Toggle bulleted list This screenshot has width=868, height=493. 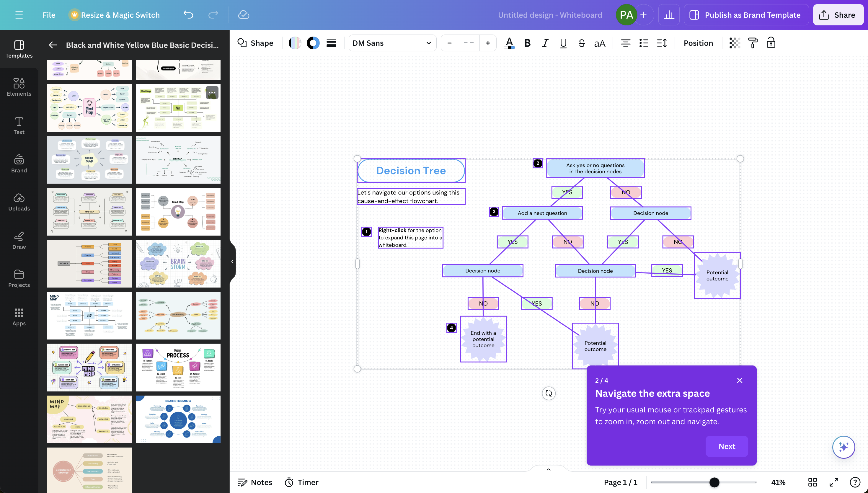pyautogui.click(x=644, y=43)
